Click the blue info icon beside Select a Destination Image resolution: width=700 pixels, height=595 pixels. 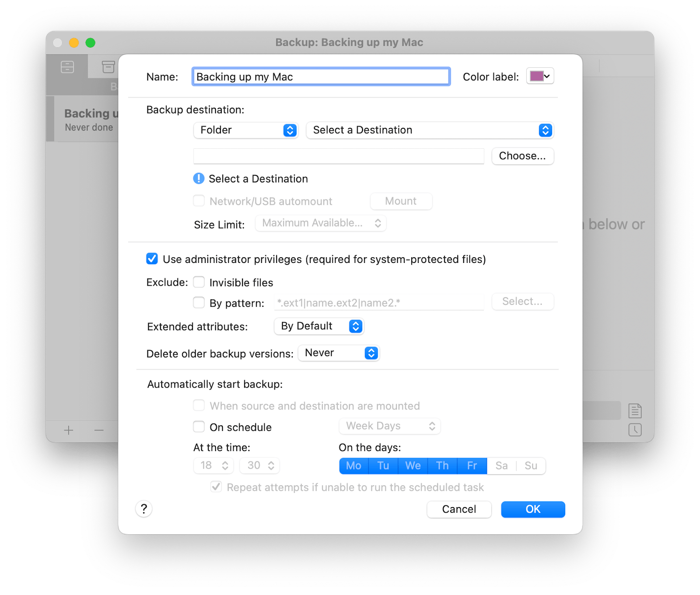[x=199, y=178]
